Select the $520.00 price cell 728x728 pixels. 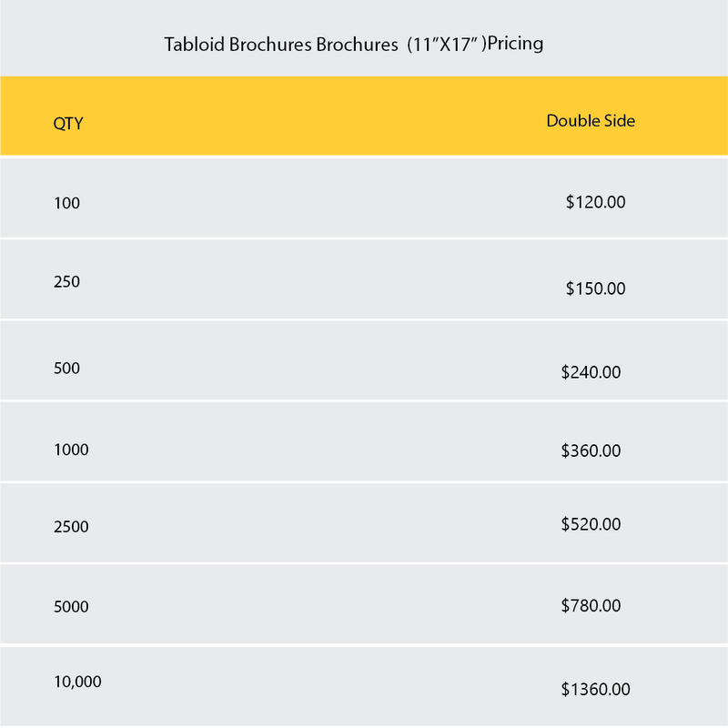coord(591,524)
